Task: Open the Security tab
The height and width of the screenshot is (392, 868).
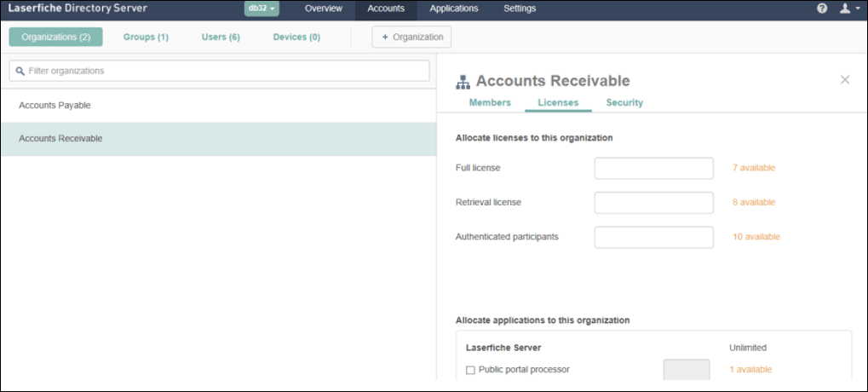Action: click(624, 103)
